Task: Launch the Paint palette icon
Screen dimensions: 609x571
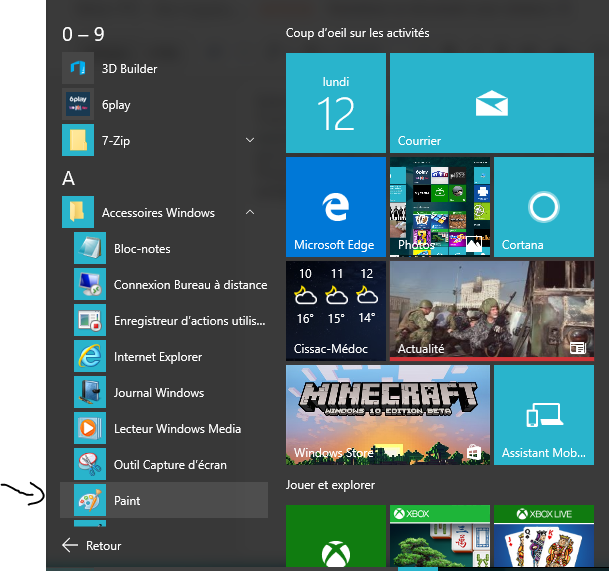Action: [x=90, y=500]
